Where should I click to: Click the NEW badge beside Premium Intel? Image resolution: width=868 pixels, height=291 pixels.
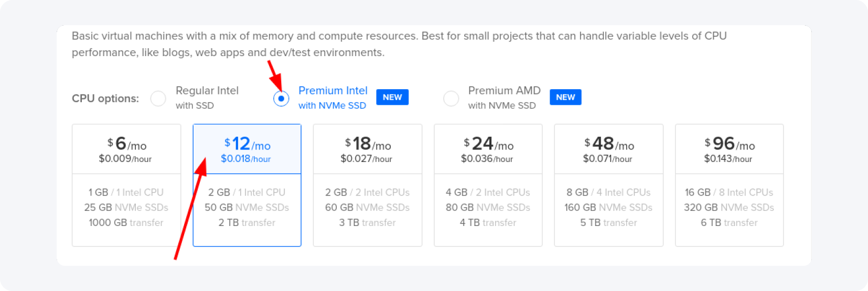click(x=392, y=97)
